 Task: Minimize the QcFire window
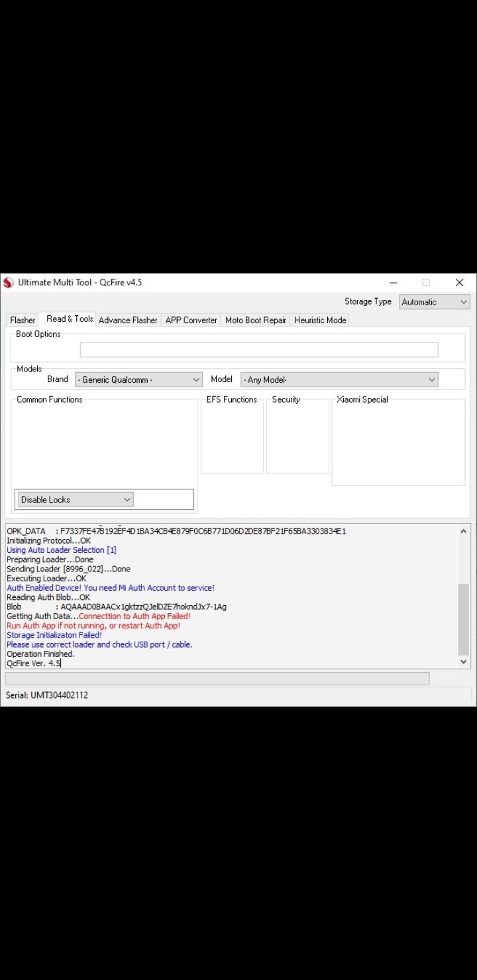(393, 283)
